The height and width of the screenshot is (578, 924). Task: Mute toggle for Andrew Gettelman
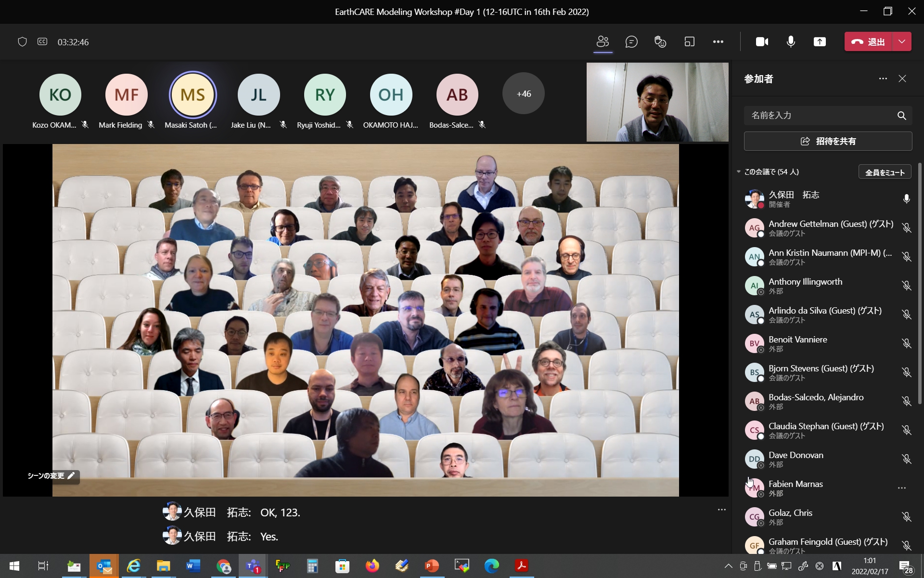pos(907,228)
